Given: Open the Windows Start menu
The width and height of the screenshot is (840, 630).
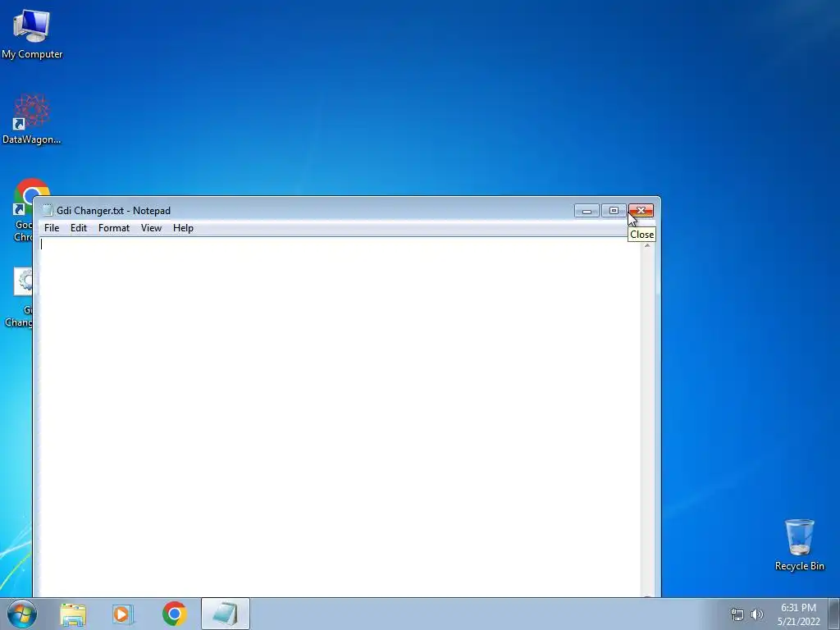Looking at the screenshot, I should point(22,614).
